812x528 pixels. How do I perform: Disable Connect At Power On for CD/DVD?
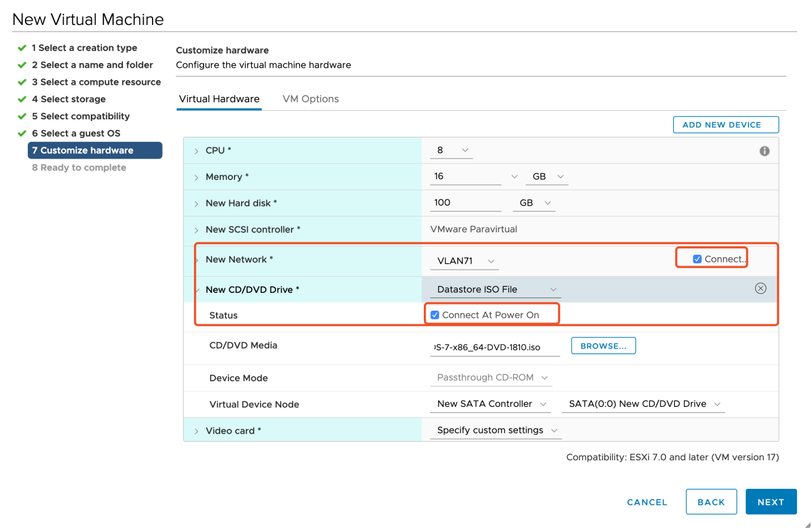tap(435, 314)
